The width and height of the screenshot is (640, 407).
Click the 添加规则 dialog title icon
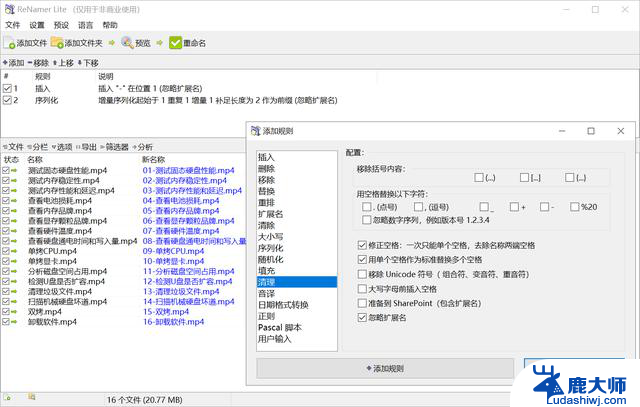tap(256, 131)
